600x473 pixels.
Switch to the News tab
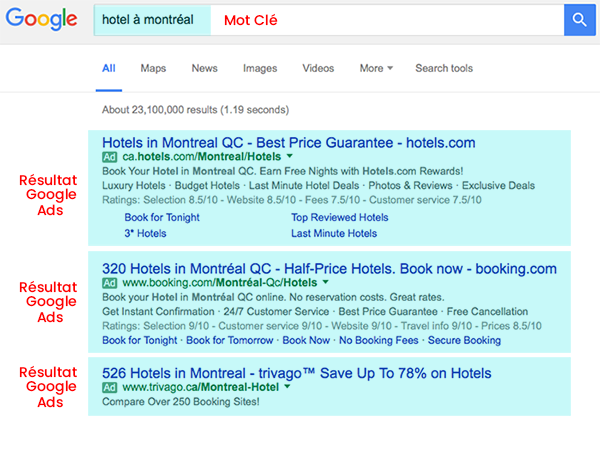click(204, 69)
